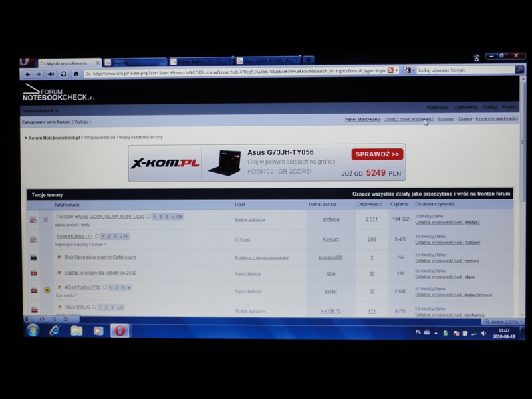Screen dimensions: 532x399
Task: Open the closed tabs trash icon
Action: (x=477, y=58)
